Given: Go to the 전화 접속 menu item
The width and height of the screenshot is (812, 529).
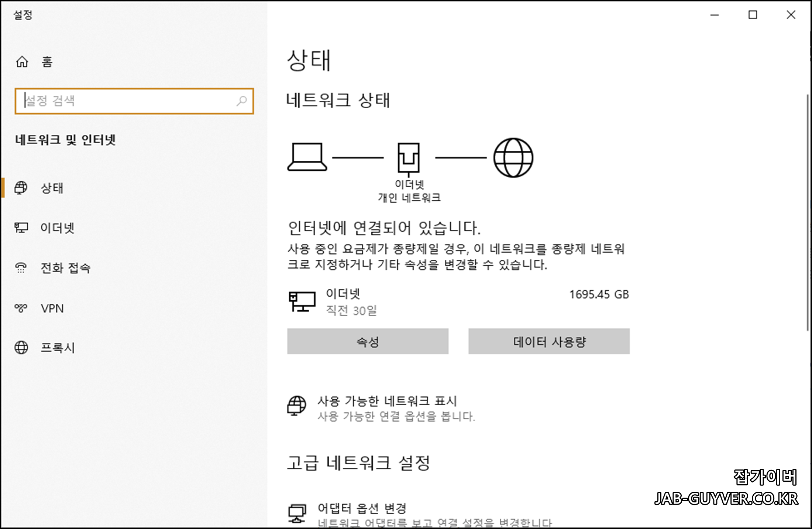Looking at the screenshot, I should coord(65,268).
